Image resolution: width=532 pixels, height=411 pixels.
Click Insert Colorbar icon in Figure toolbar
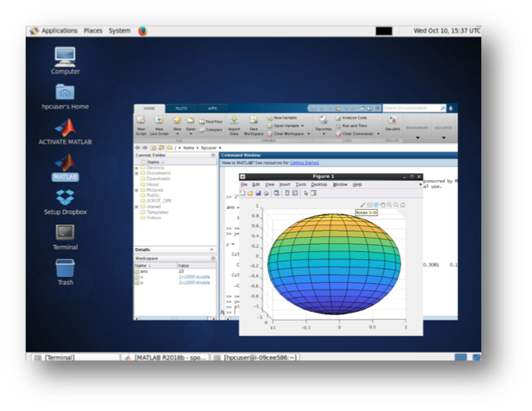pyautogui.click(x=287, y=193)
